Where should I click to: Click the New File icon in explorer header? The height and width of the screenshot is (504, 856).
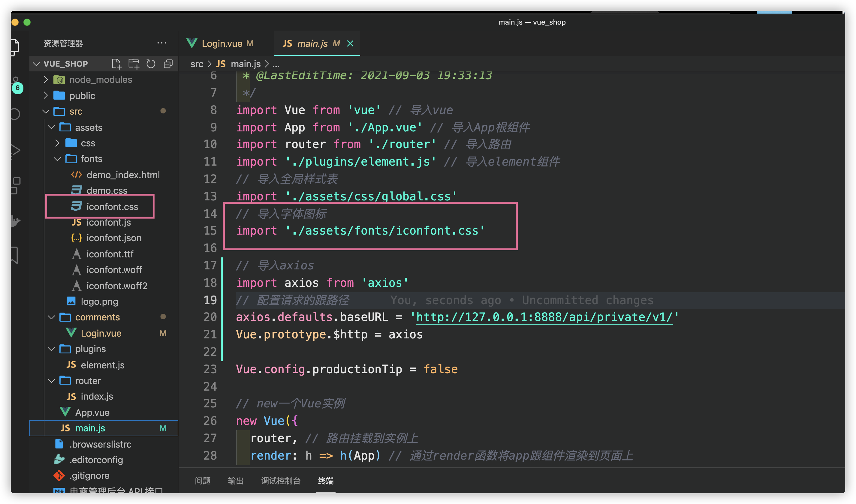point(116,64)
